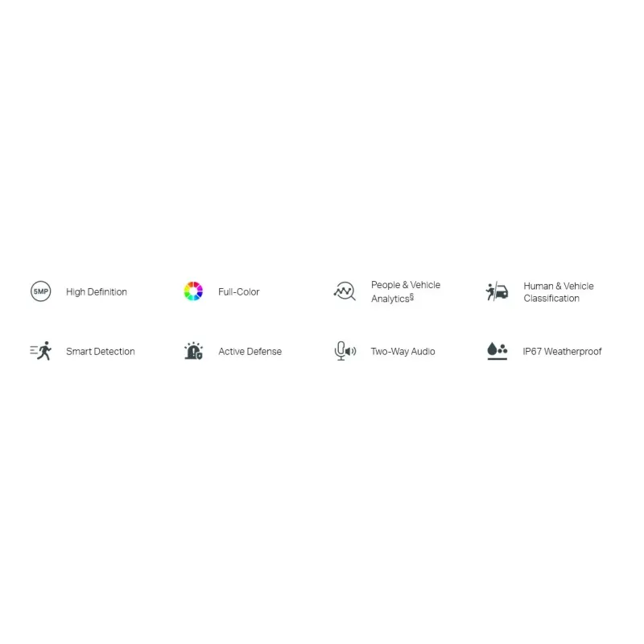644x644 pixels.
Task: Select the Full-Color text
Action: (x=238, y=292)
